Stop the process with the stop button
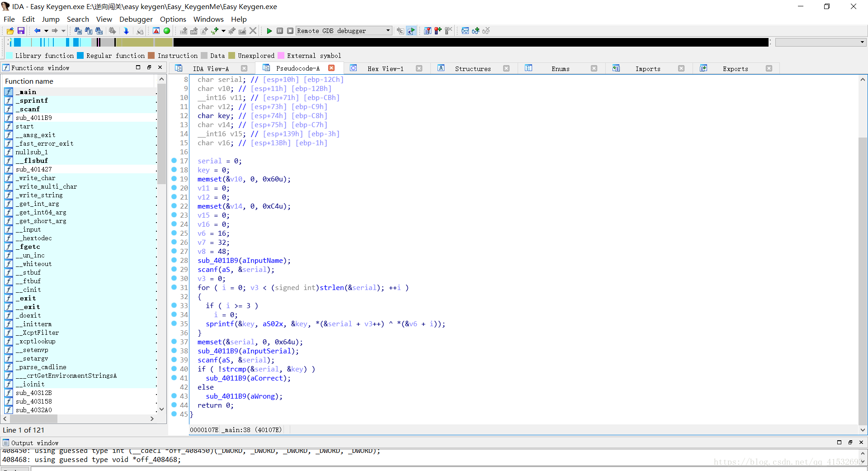 point(290,31)
